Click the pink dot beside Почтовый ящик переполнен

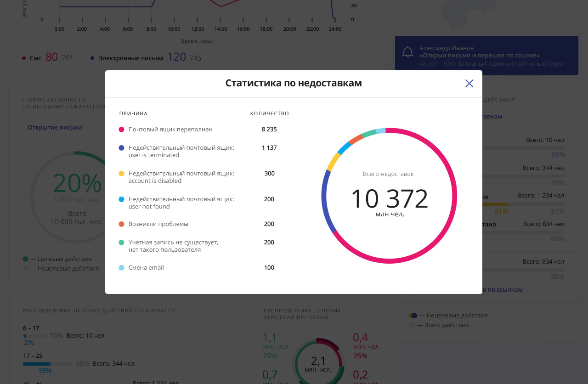click(121, 130)
